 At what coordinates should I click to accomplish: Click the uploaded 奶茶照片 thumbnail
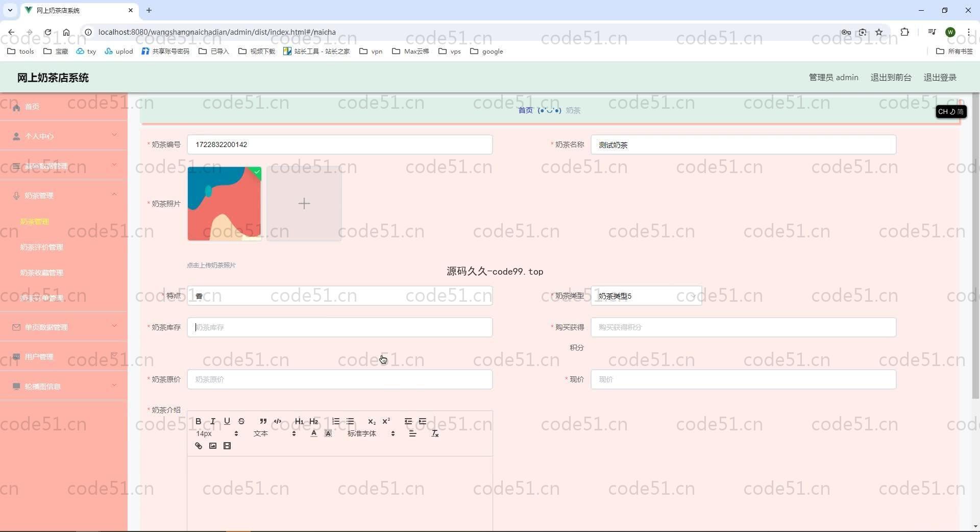point(224,204)
